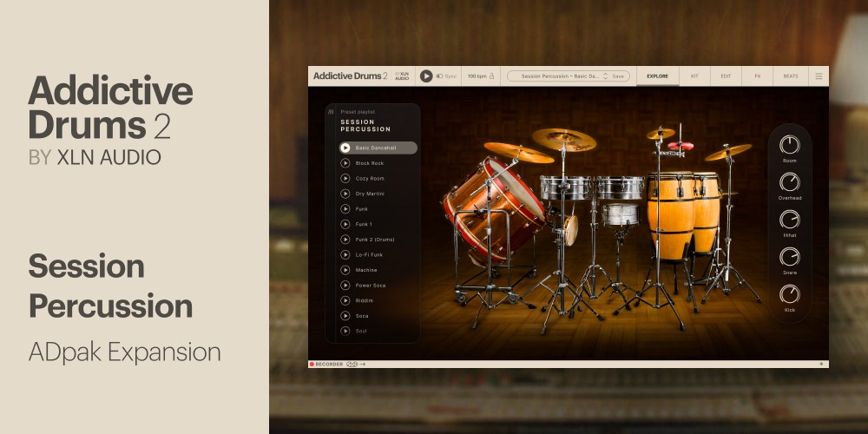
Task: Play the Dry Martini preset preview
Action: tap(345, 194)
